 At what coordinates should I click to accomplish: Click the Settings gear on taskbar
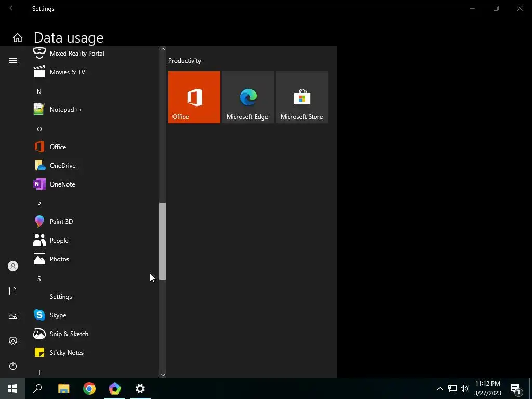point(140,389)
